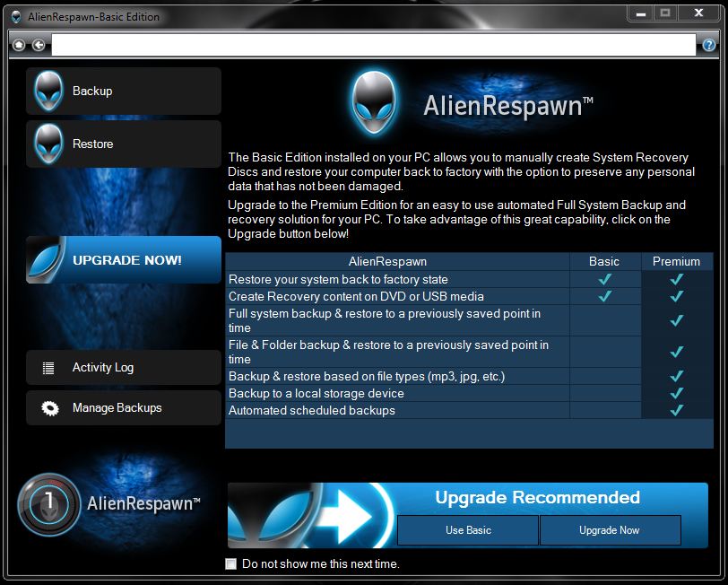Click Premium checkmark for File & Folder backup

point(677,352)
